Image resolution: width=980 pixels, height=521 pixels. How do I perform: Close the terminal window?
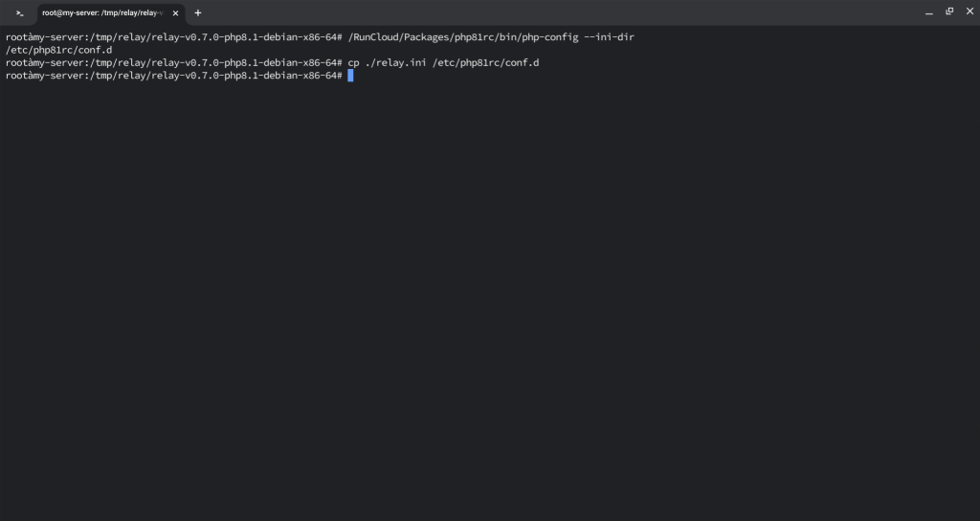coord(969,11)
